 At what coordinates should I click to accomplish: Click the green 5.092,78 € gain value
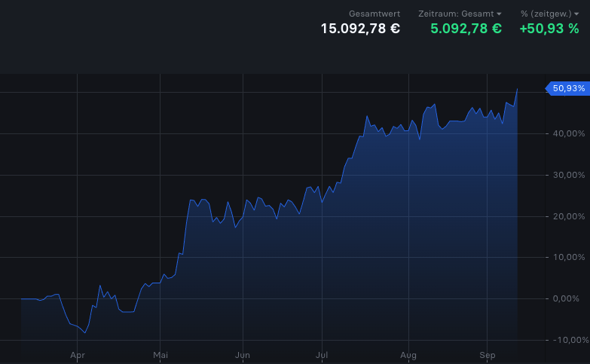466,29
